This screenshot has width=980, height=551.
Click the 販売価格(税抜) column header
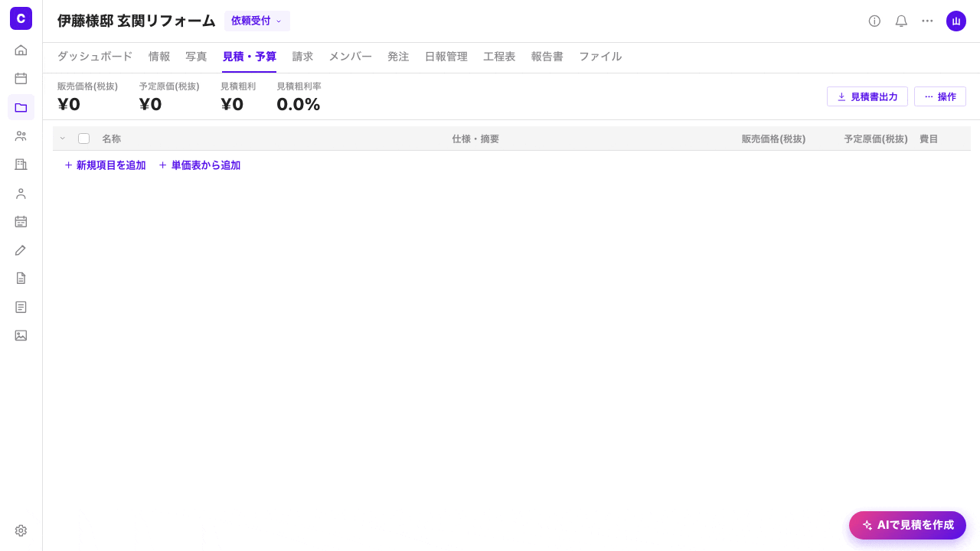pyautogui.click(x=773, y=139)
